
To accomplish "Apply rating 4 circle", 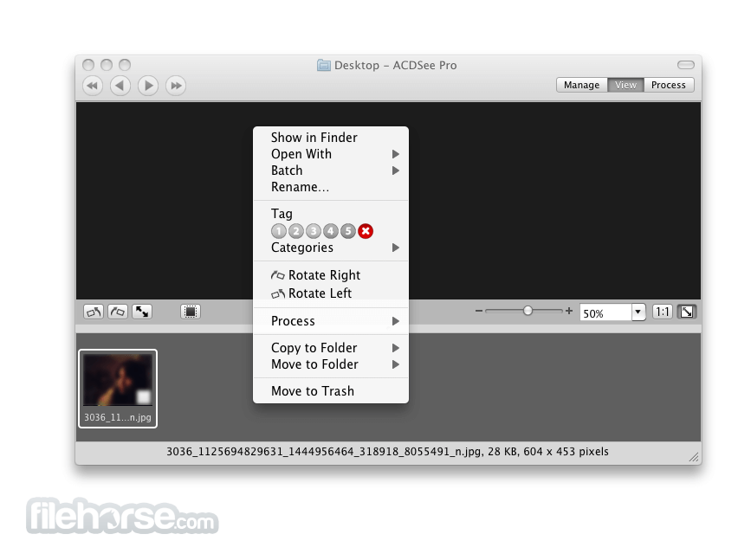I will [x=331, y=231].
